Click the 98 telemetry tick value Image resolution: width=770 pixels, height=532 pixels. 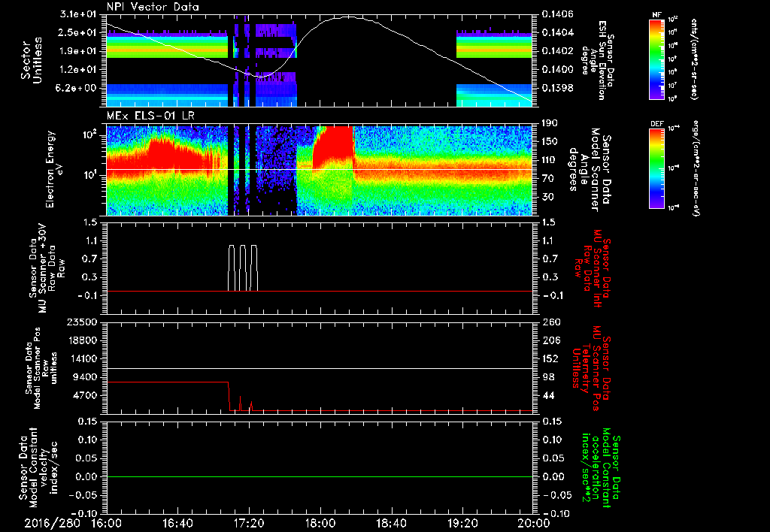coord(548,377)
